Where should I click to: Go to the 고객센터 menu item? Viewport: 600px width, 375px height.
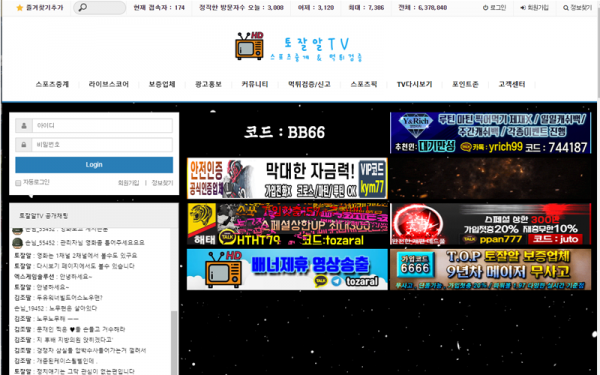512,84
